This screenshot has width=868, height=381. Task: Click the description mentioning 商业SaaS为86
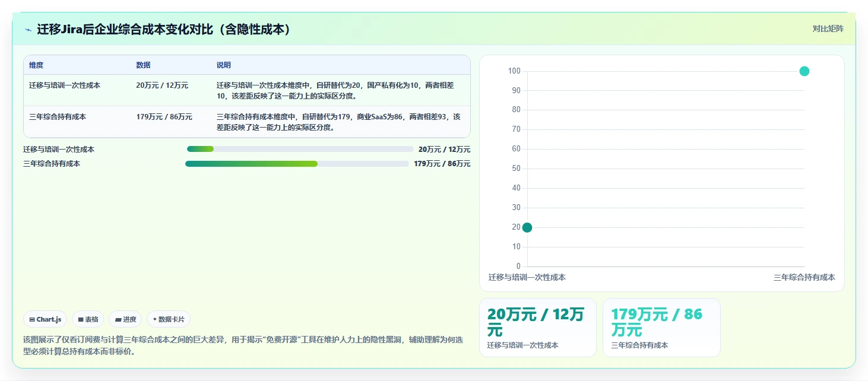tap(338, 122)
